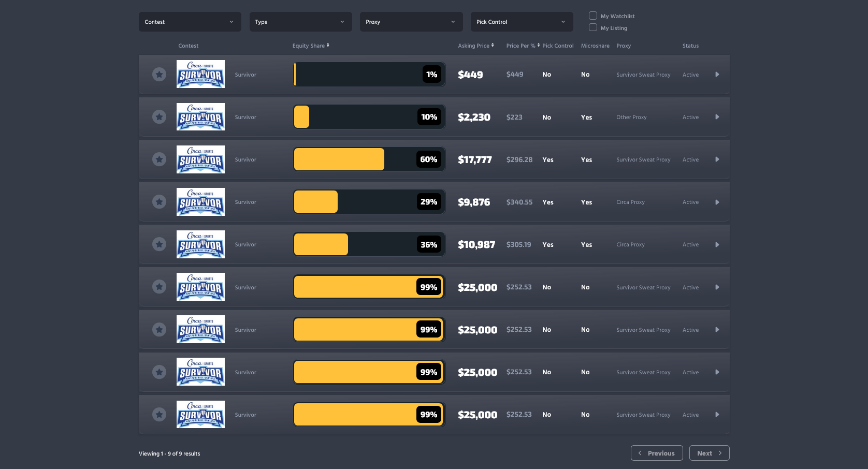Click the star icon beside the $9,876 listing
Screen dimensions: 868x469
pos(159,202)
